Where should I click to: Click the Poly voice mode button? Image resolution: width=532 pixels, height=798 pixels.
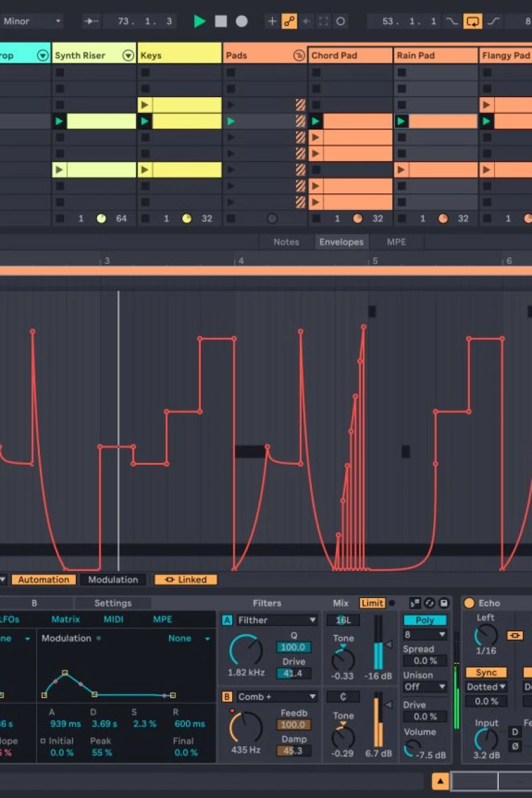click(425, 620)
